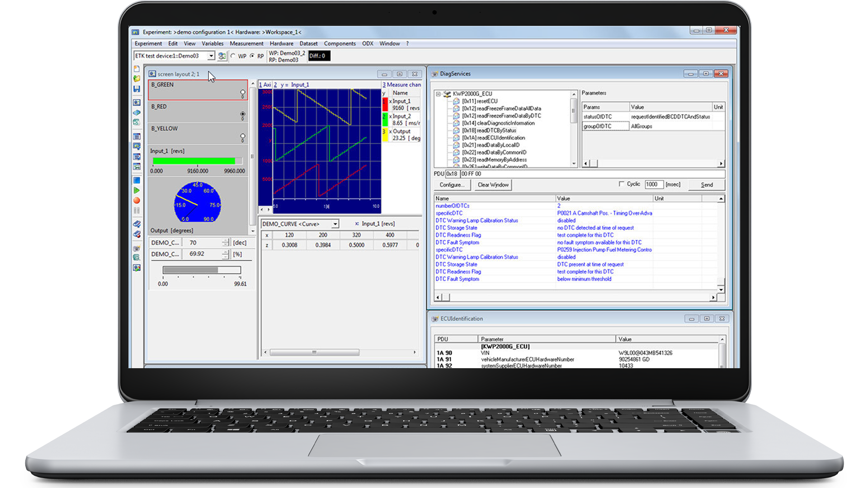868x488 pixels.
Task: Open the Measurement menu
Action: pyautogui.click(x=246, y=44)
